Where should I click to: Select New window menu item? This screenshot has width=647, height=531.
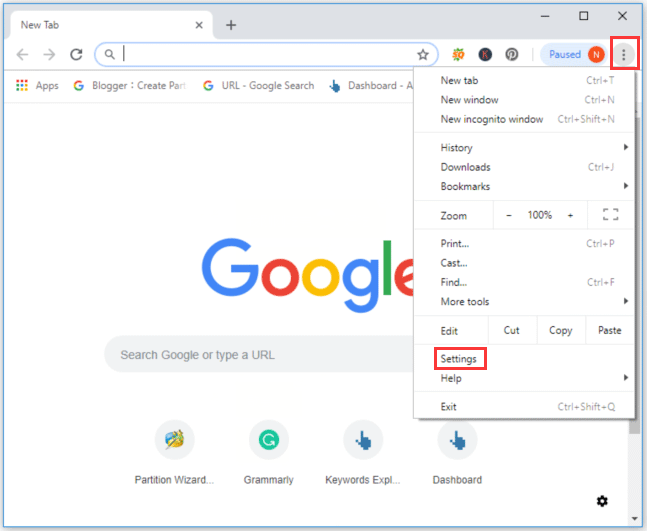(x=524, y=100)
